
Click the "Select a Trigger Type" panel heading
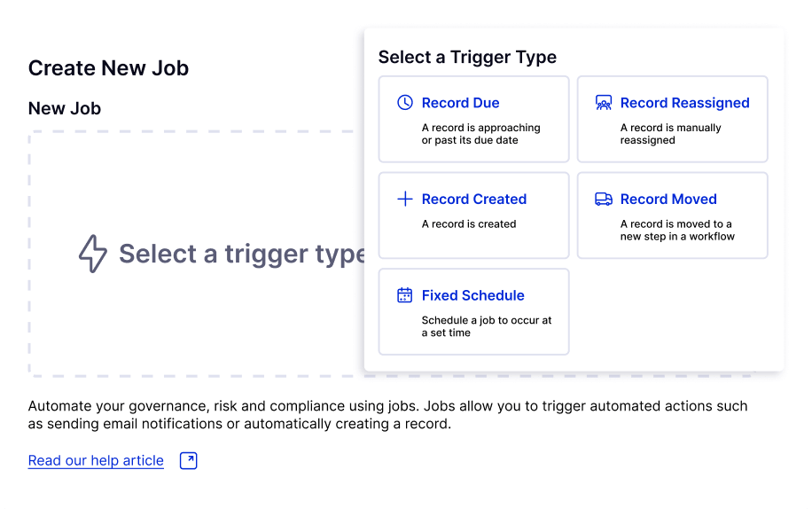tap(467, 57)
